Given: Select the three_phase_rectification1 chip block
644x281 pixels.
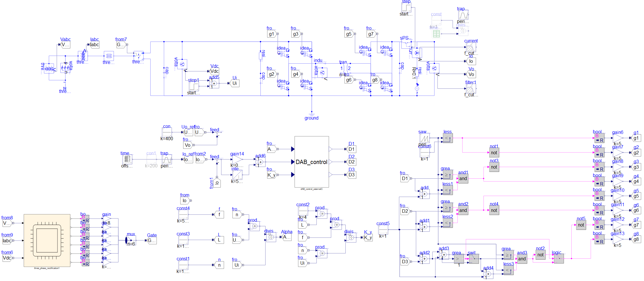Looking at the screenshot, I should pos(47,240).
